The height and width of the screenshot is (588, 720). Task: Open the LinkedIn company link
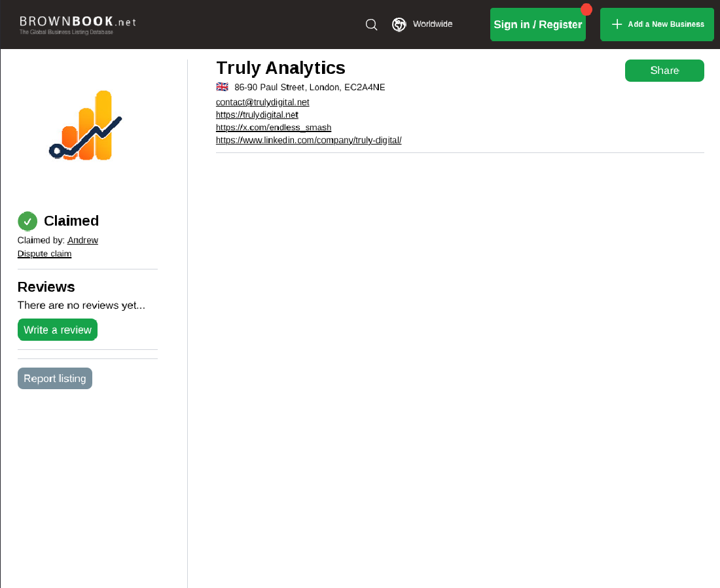coord(308,140)
